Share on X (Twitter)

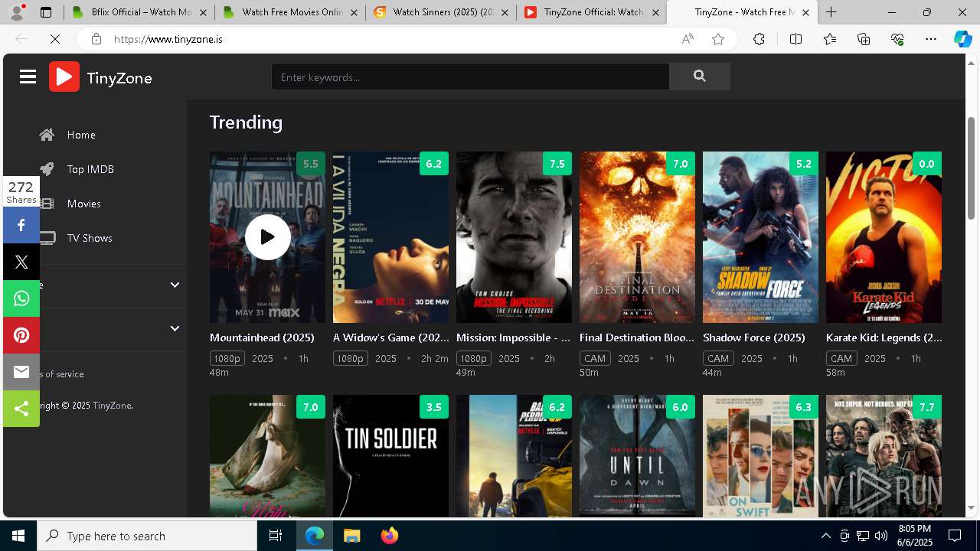click(21, 262)
